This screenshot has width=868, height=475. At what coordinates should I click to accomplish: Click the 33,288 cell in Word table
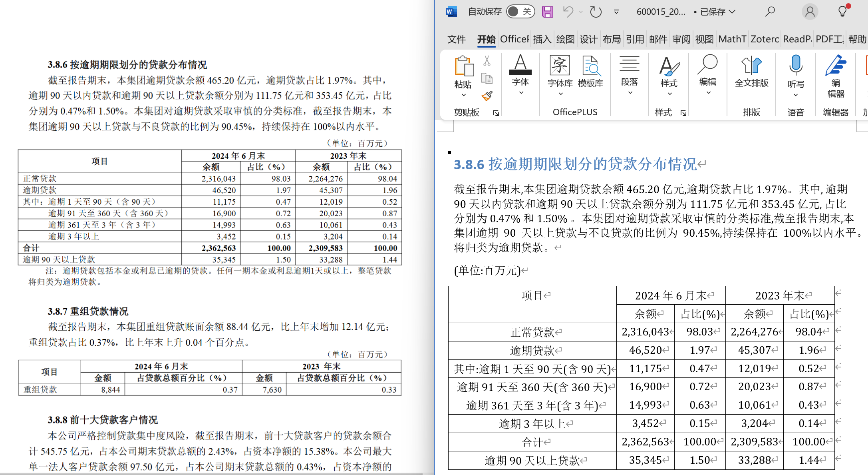(755, 460)
